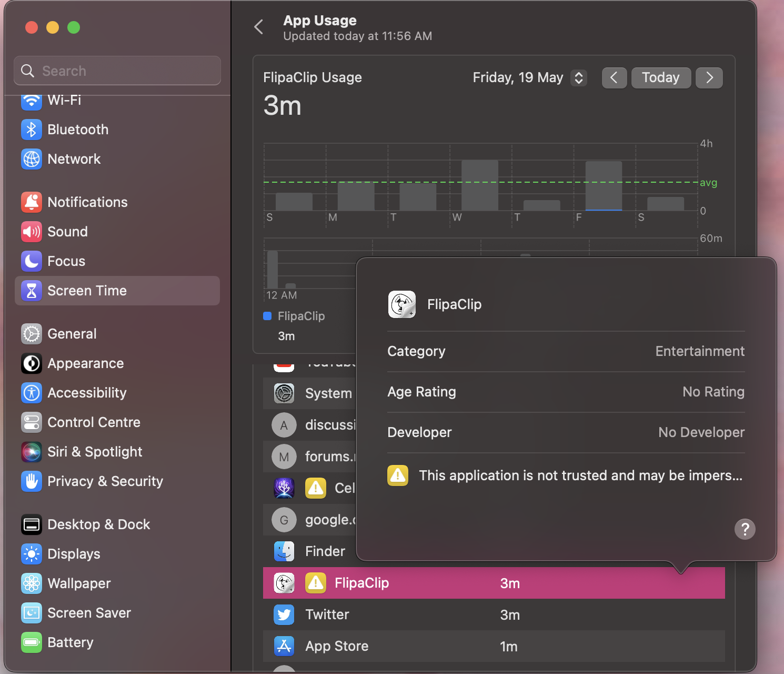Click the Entertainment category value
The width and height of the screenshot is (784, 674).
point(700,351)
